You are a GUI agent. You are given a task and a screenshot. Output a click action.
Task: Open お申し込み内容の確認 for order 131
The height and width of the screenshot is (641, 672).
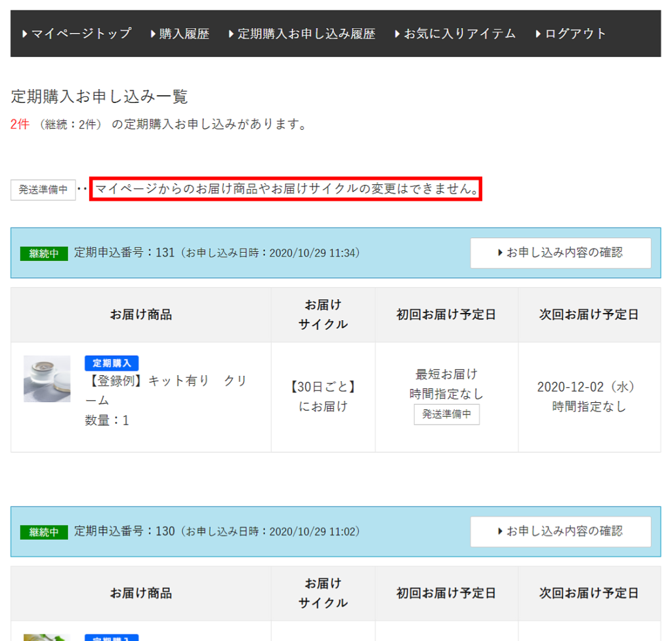pos(560,253)
